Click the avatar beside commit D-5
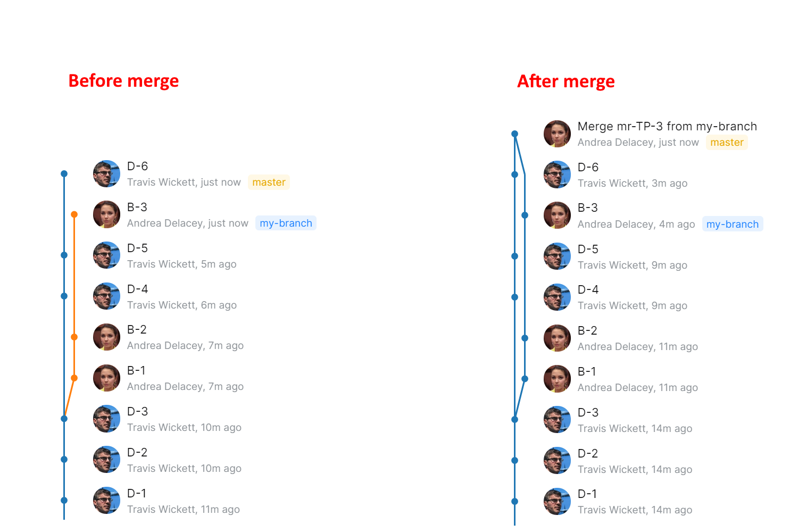Viewport: 798px width, 532px height. (x=106, y=255)
